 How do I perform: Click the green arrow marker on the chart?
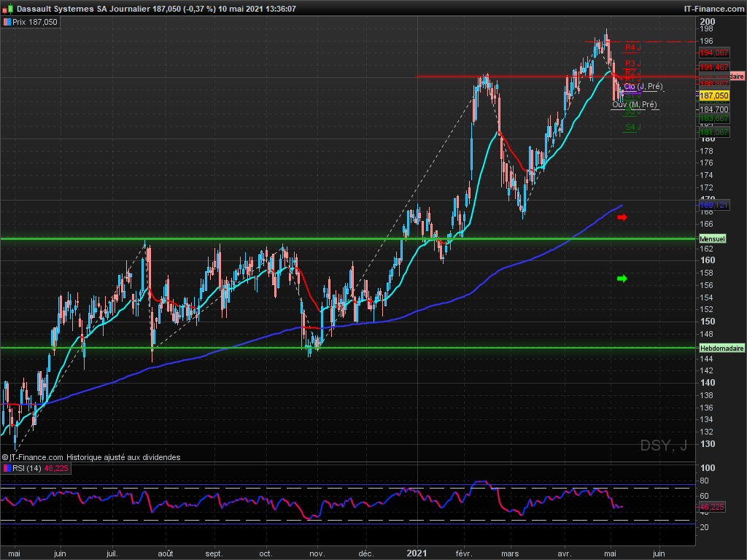(622, 279)
